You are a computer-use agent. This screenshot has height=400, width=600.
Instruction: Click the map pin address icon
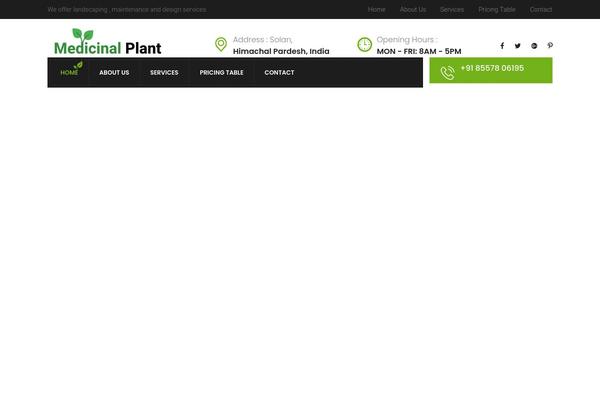221,44
